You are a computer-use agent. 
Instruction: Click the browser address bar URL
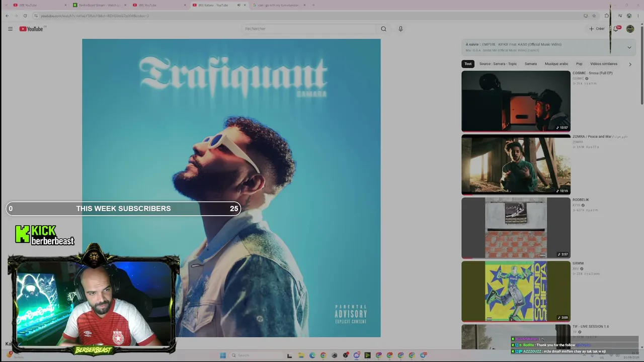pos(95,16)
